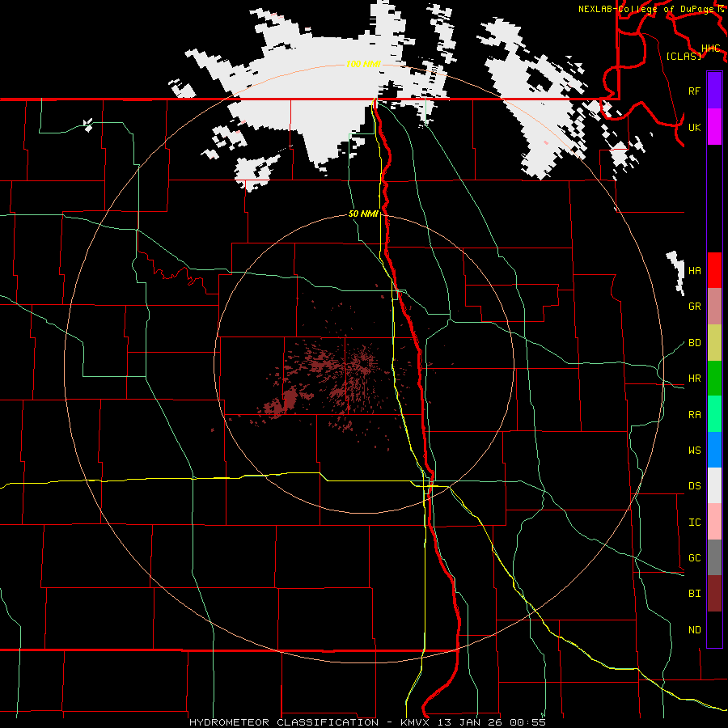
Task: Click the 'HYDROMETEOR CLASSIFICATION' caption text
Action: (284, 722)
